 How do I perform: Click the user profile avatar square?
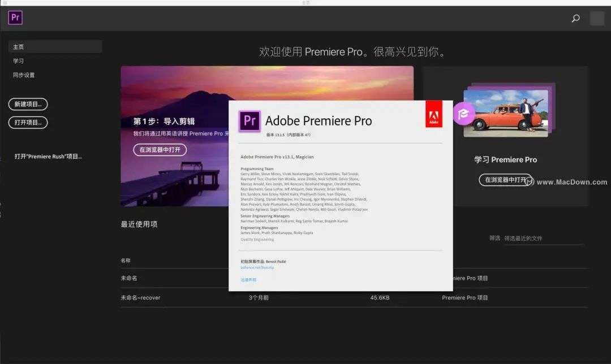pyautogui.click(x=597, y=18)
